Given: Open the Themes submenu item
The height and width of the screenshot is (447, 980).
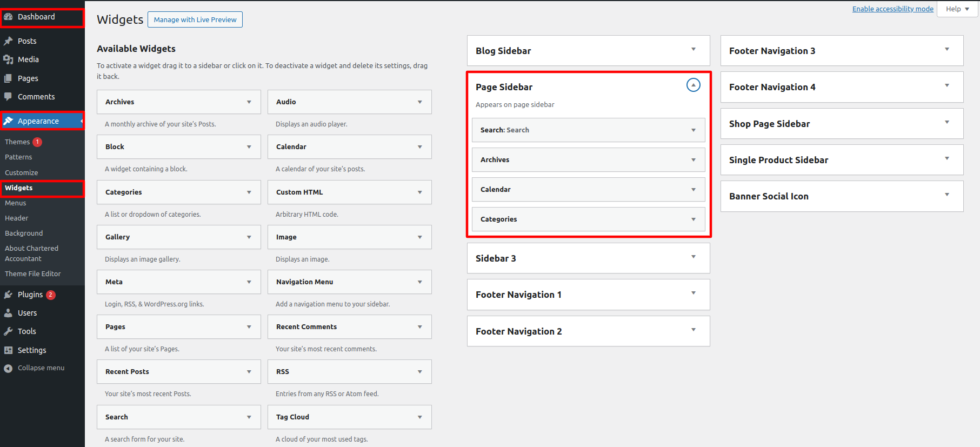Looking at the screenshot, I should pyautogui.click(x=17, y=142).
